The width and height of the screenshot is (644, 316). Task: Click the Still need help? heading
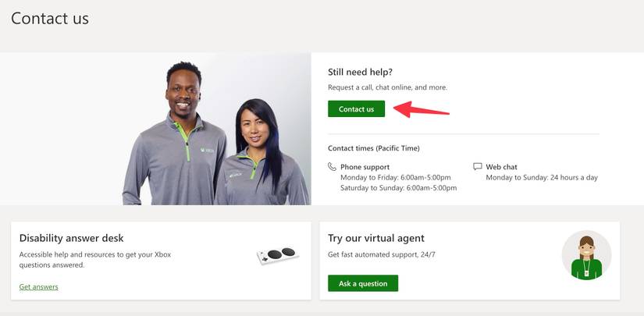[360, 73]
